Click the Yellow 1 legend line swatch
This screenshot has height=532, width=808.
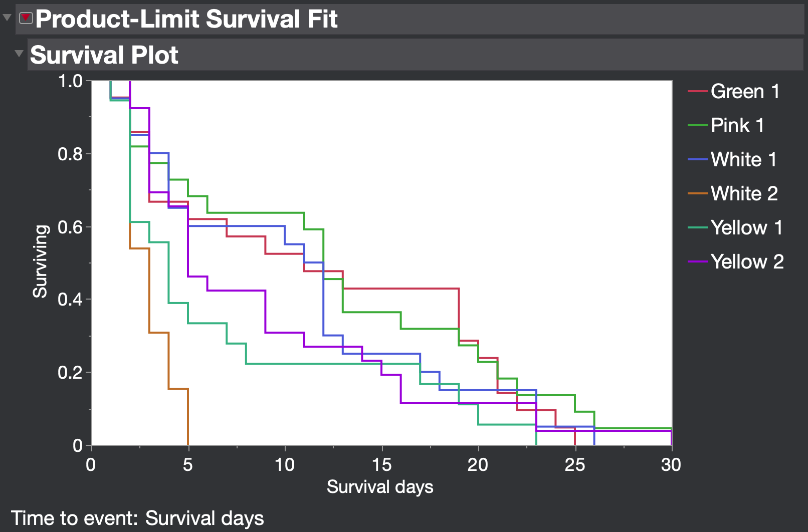[x=697, y=227]
